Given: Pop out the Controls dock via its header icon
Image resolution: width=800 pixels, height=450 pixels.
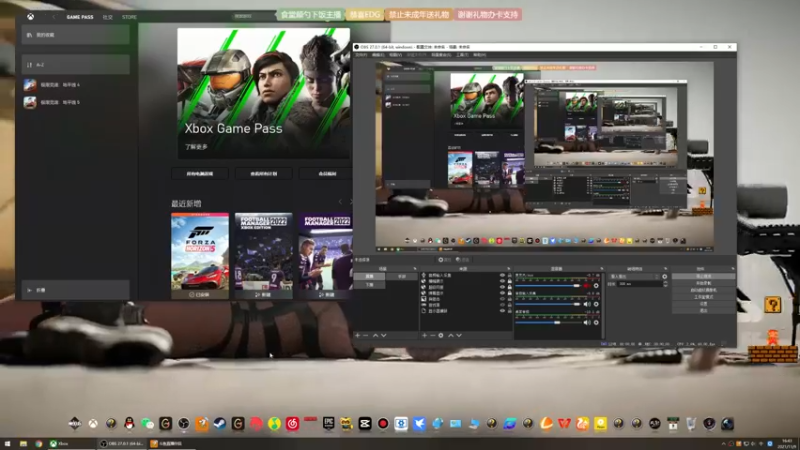Looking at the screenshot, I should point(733,268).
